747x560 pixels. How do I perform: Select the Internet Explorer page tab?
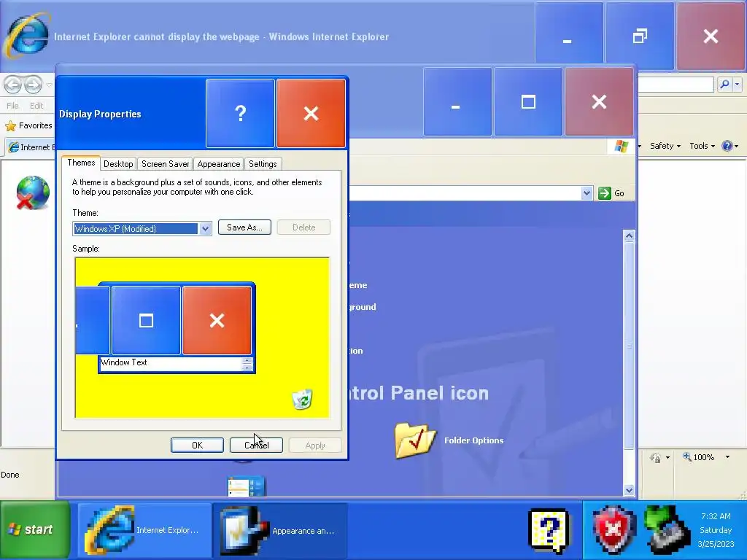tap(31, 147)
